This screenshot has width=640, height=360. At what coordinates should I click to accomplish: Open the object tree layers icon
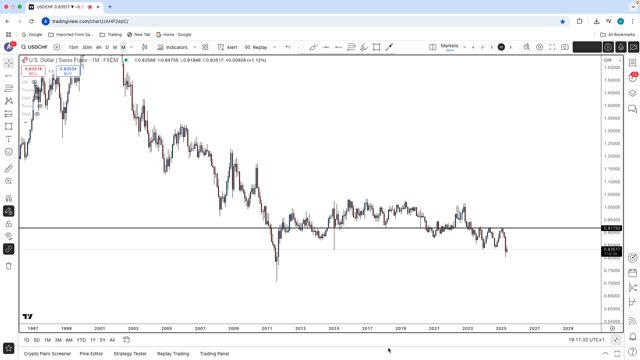pyautogui.click(x=632, y=93)
